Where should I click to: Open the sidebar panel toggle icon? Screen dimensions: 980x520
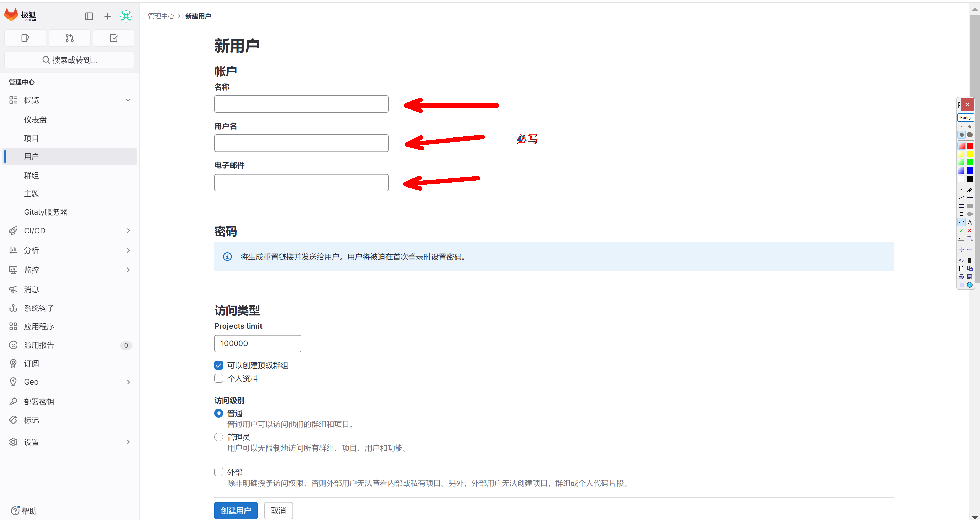[x=88, y=16]
